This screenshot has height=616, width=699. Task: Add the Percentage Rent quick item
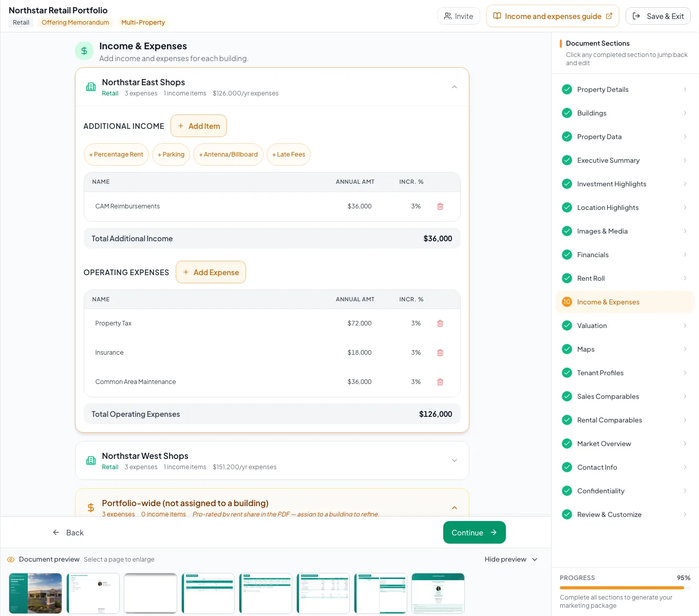117,155
